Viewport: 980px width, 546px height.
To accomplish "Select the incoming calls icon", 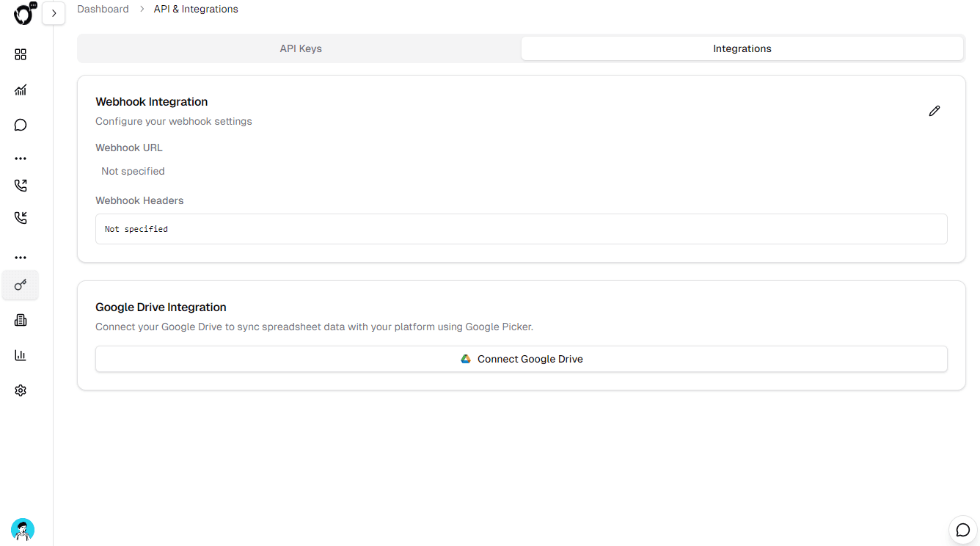I will pyautogui.click(x=20, y=217).
